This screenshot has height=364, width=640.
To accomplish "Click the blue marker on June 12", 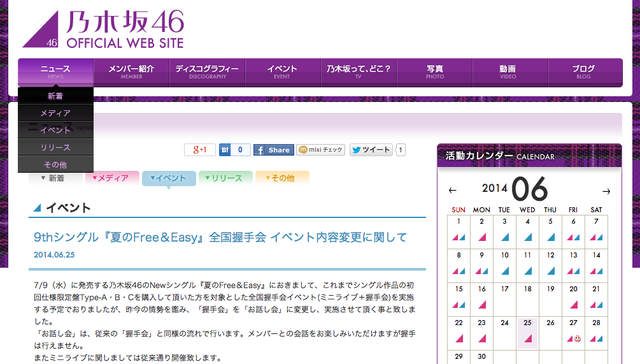I will (x=551, y=271).
